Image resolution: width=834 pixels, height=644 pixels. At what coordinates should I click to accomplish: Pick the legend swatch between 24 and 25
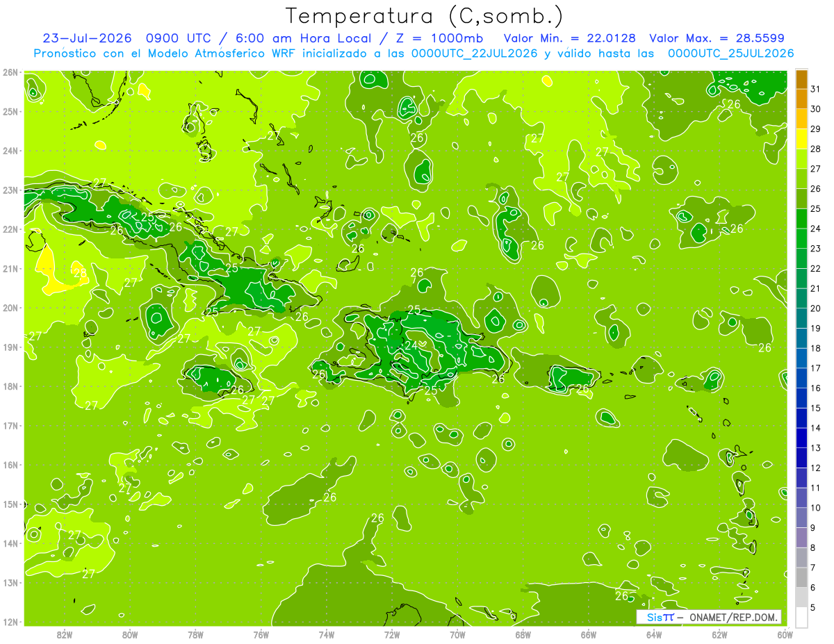click(801, 219)
